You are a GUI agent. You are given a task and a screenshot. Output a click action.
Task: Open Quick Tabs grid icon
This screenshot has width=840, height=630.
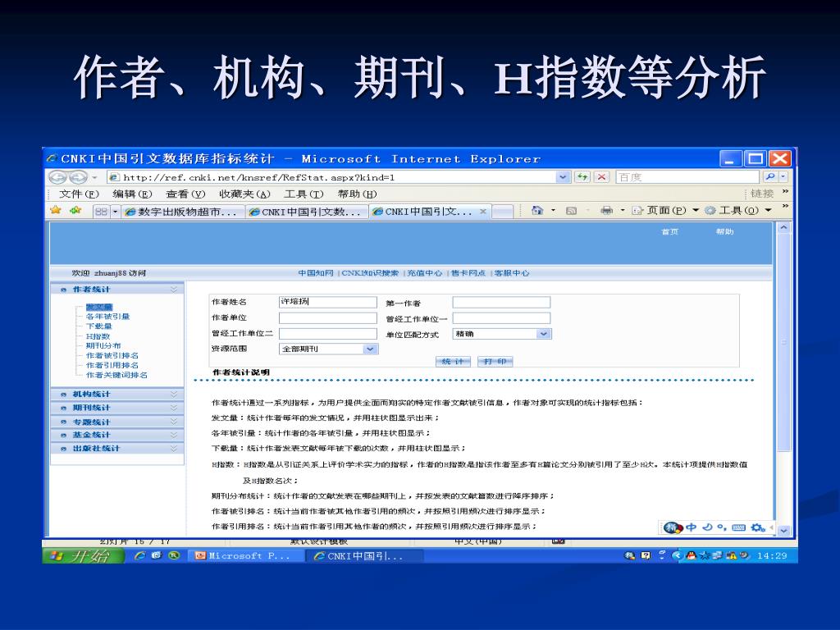click(x=101, y=212)
